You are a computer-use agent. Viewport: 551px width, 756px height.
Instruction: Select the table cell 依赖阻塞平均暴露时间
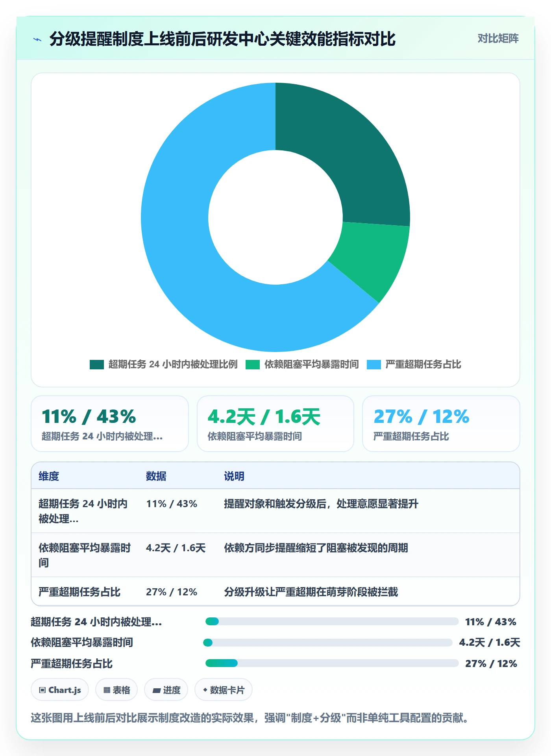[x=85, y=555]
